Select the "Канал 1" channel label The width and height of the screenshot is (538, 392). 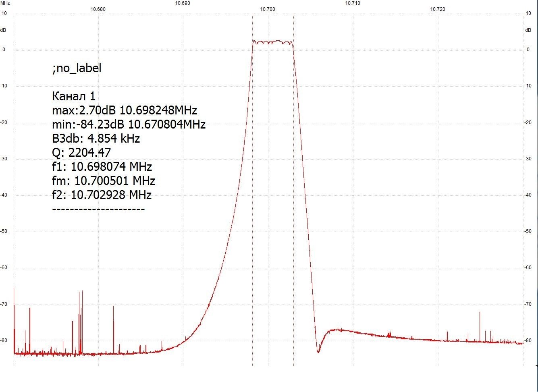click(74, 96)
